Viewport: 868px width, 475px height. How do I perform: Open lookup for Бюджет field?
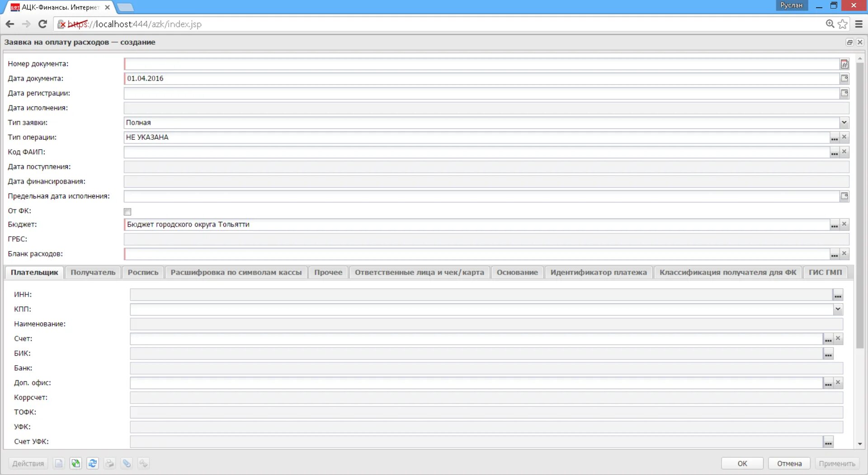pos(834,225)
